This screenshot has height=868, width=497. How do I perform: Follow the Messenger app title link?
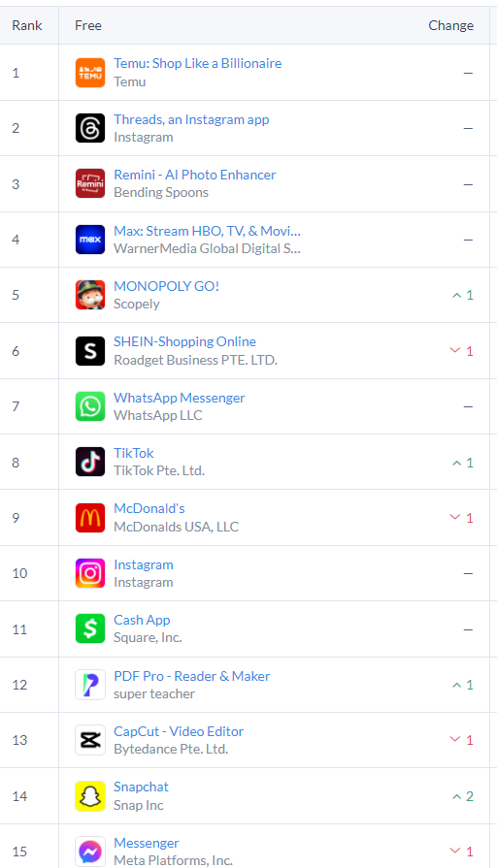(x=147, y=843)
